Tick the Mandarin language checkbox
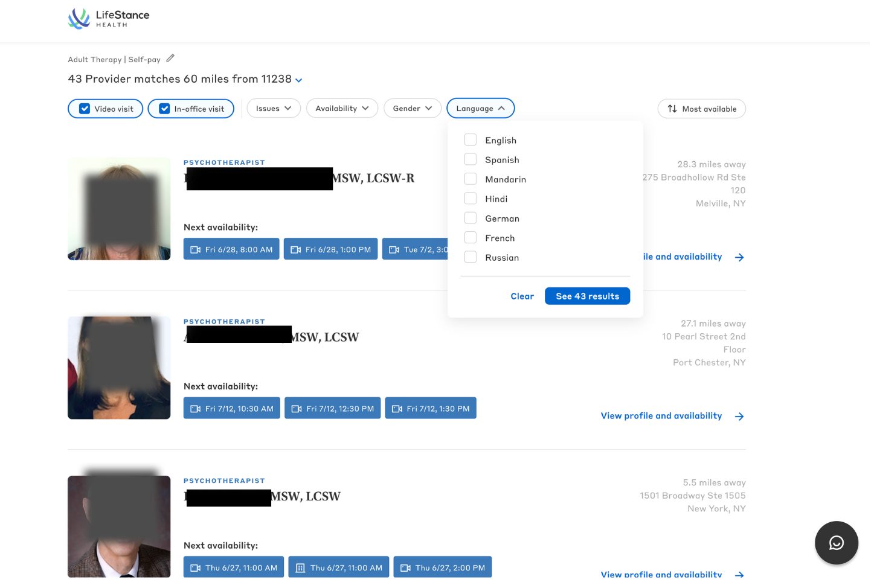 pyautogui.click(x=470, y=179)
